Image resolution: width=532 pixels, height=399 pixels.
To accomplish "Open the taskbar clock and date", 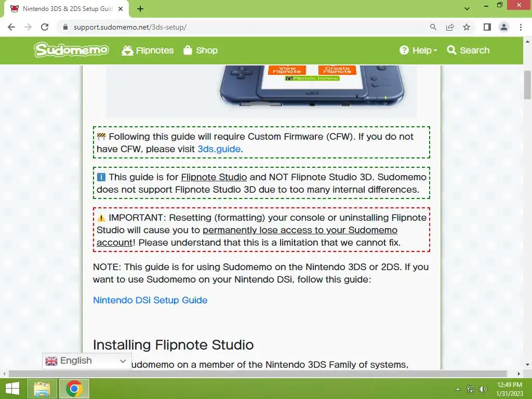I will pyautogui.click(x=509, y=389).
